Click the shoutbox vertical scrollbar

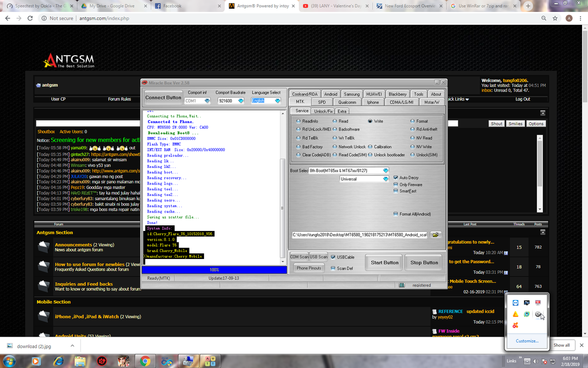coord(540,173)
